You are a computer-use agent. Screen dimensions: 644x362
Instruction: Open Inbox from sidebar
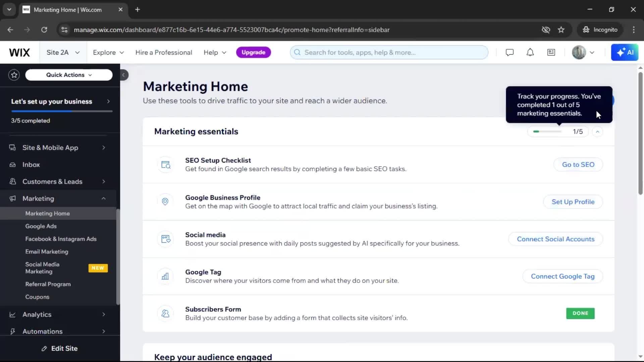click(58, 165)
